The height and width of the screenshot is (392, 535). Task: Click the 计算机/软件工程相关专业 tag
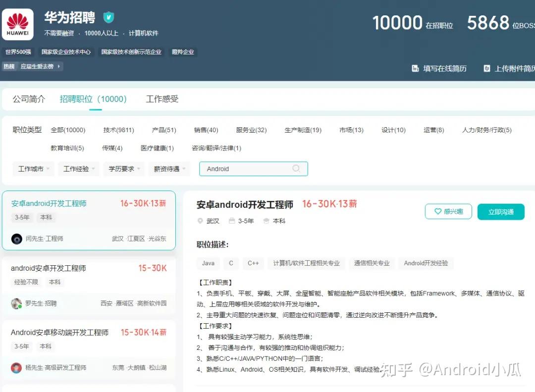307,263
